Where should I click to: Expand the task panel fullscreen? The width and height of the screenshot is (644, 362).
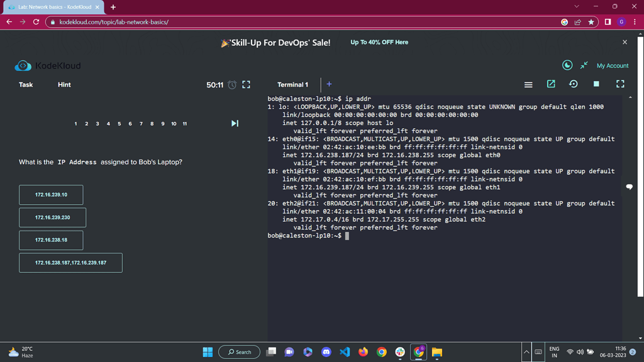[x=246, y=85]
